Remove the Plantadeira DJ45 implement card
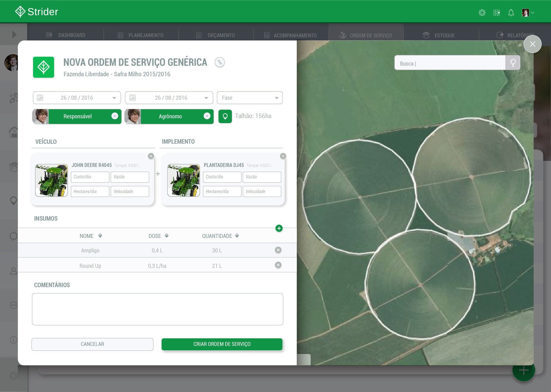The width and height of the screenshot is (551, 392). (x=283, y=156)
